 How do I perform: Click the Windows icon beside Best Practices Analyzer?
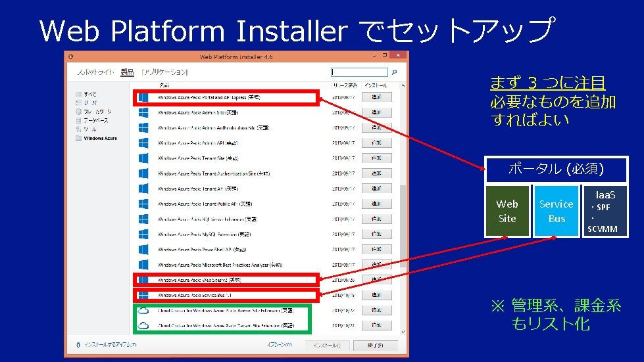(x=143, y=264)
